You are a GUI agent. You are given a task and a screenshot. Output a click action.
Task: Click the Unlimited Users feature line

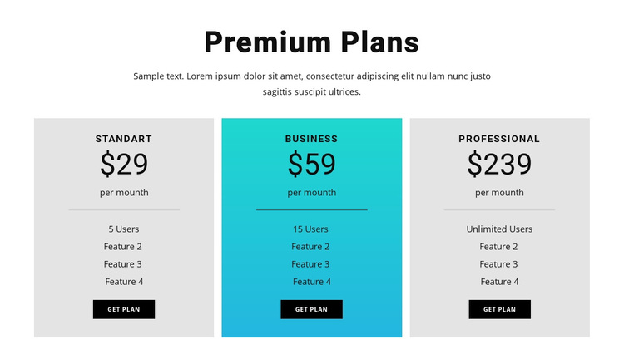499,229
